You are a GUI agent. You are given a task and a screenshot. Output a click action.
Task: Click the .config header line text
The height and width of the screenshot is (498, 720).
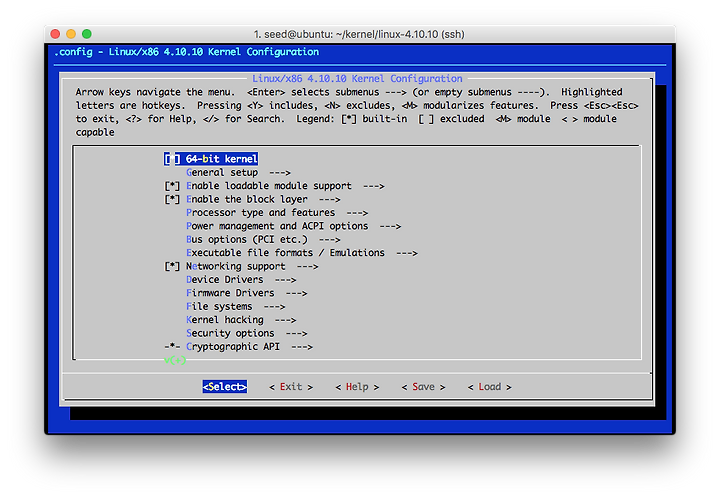coord(186,52)
